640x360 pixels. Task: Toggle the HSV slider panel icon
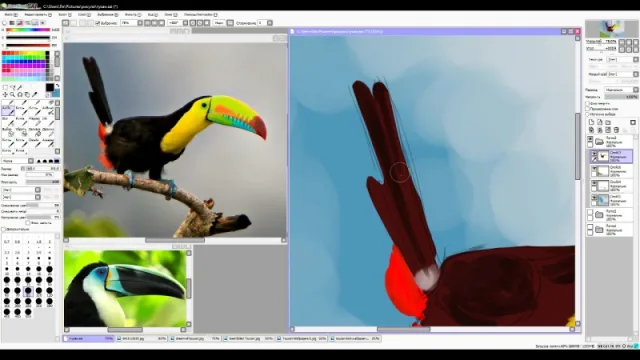pyautogui.click(x=20, y=23)
